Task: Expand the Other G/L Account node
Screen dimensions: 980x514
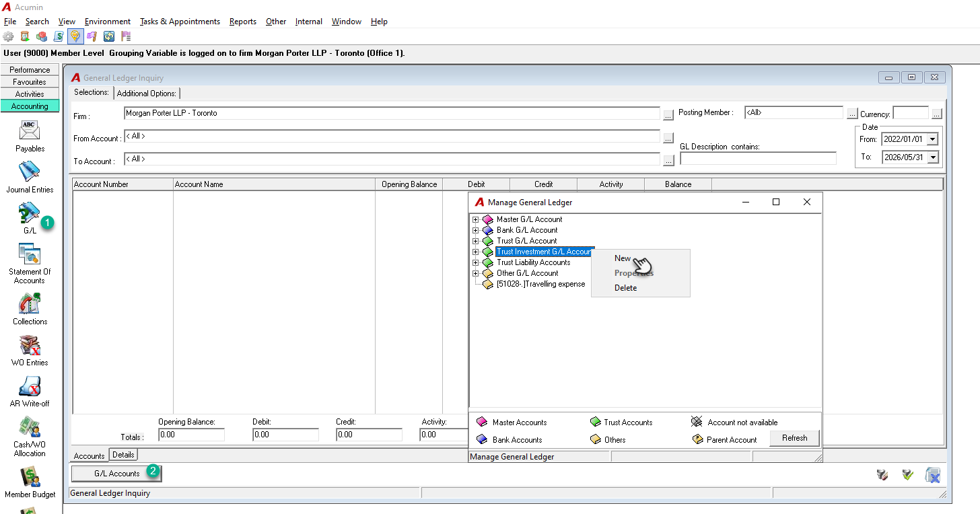Action: point(476,273)
